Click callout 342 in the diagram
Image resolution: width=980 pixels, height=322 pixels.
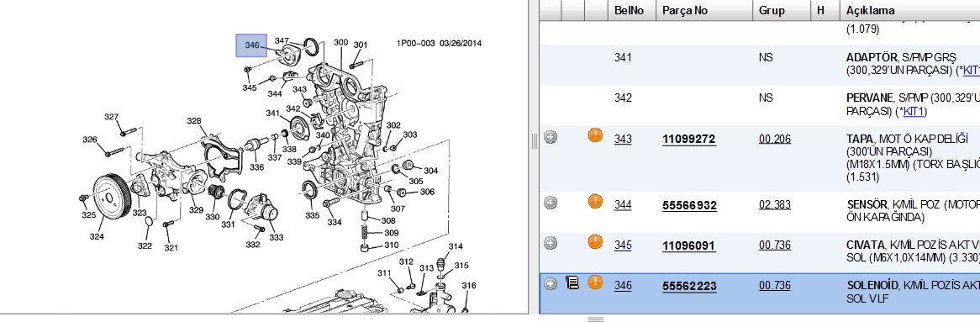293,108
